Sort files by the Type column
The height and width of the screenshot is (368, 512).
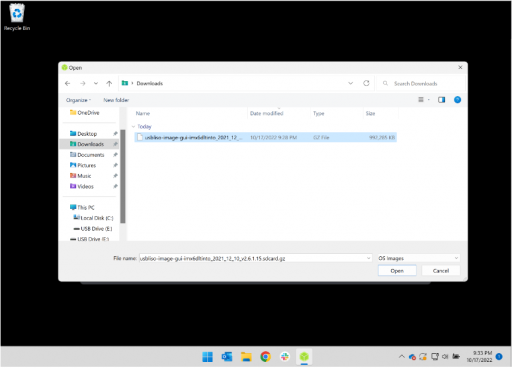tap(319, 113)
